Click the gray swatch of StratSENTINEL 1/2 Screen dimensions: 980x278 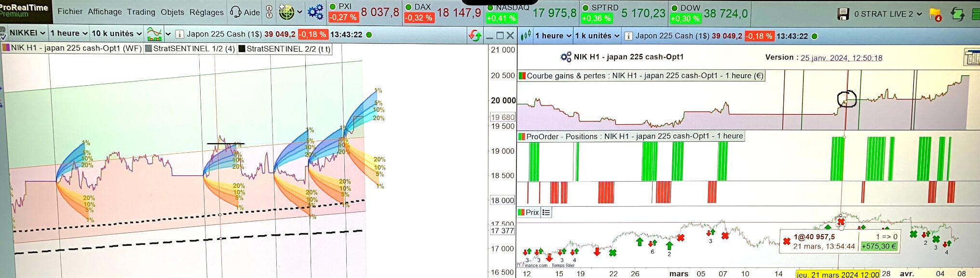tap(148, 49)
